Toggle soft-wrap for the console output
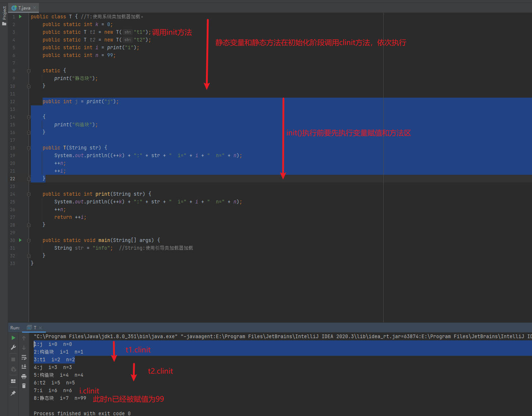This screenshot has height=416, width=532. [x=24, y=357]
